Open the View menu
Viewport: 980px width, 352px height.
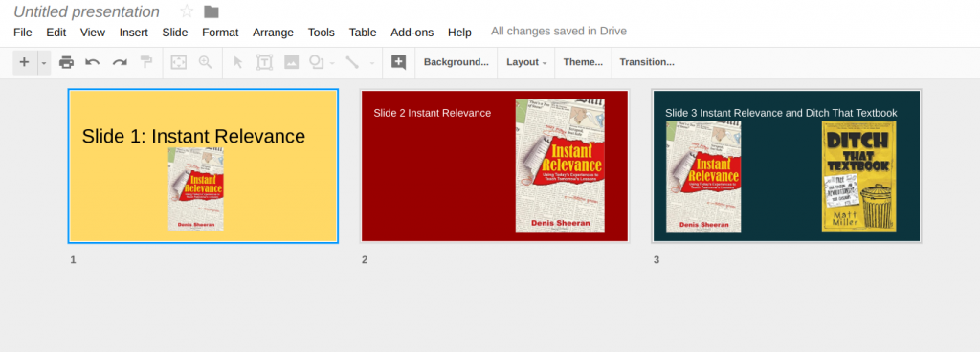click(93, 33)
